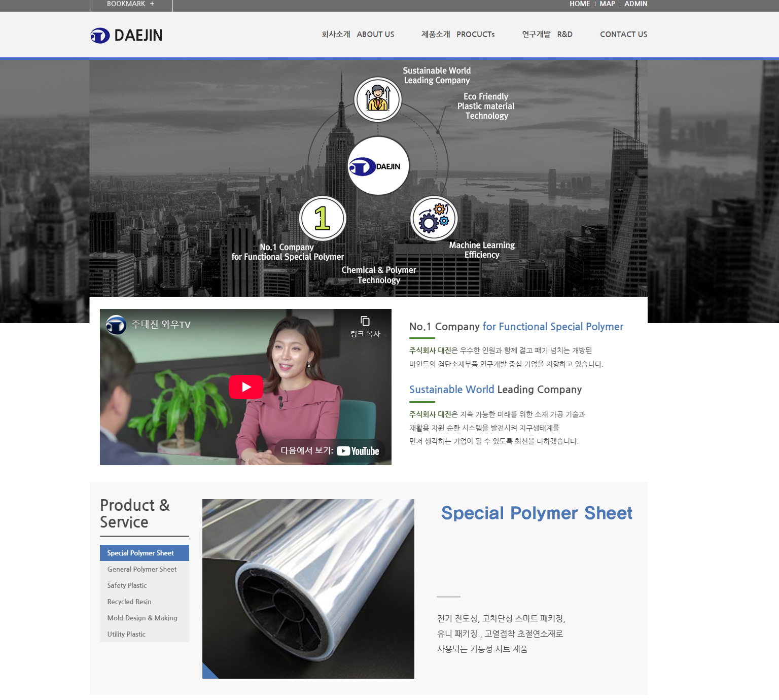
Task: Click the Eco Friendly Plastic material Technology label
Action: (x=486, y=106)
